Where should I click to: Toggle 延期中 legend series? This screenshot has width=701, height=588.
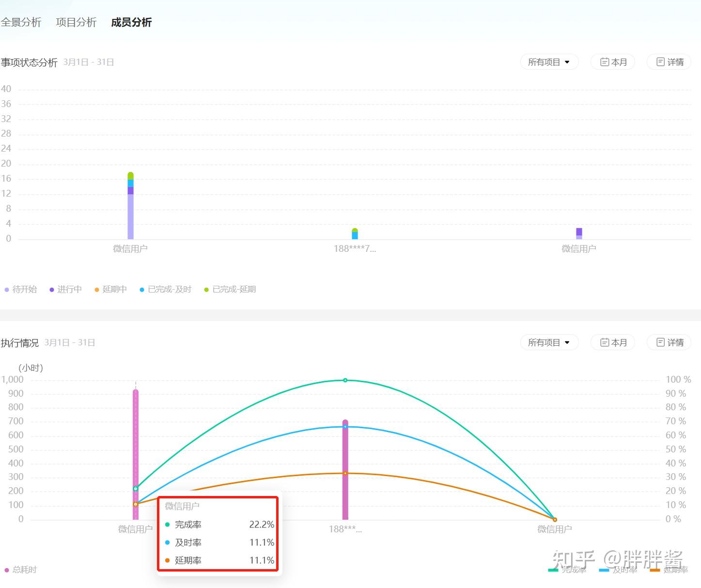tap(110, 289)
